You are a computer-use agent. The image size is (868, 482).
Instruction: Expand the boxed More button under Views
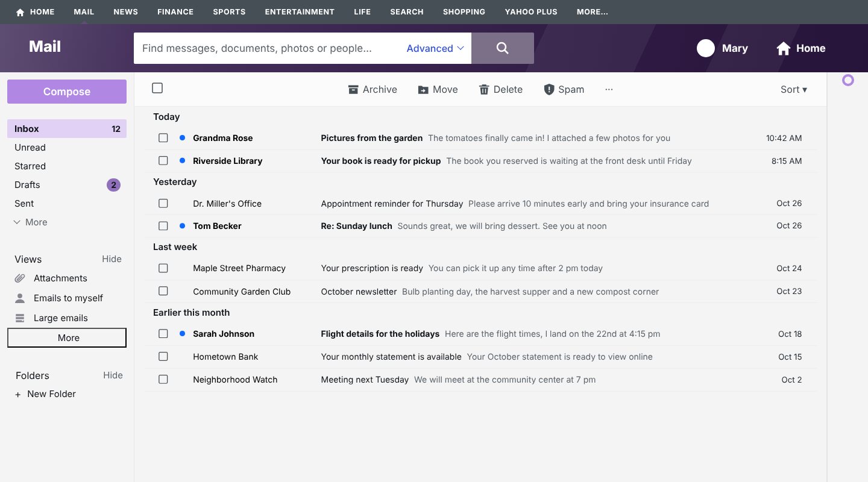point(67,338)
